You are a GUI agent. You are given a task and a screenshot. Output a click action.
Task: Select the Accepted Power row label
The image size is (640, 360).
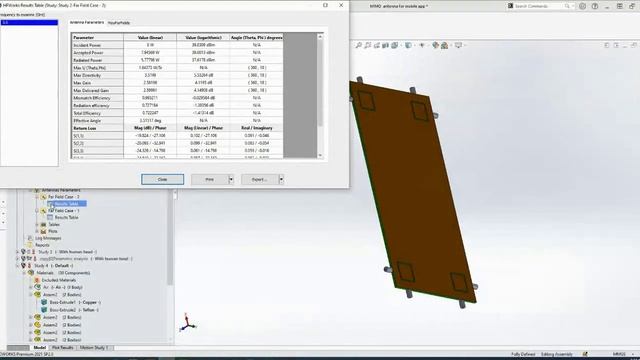click(97, 53)
